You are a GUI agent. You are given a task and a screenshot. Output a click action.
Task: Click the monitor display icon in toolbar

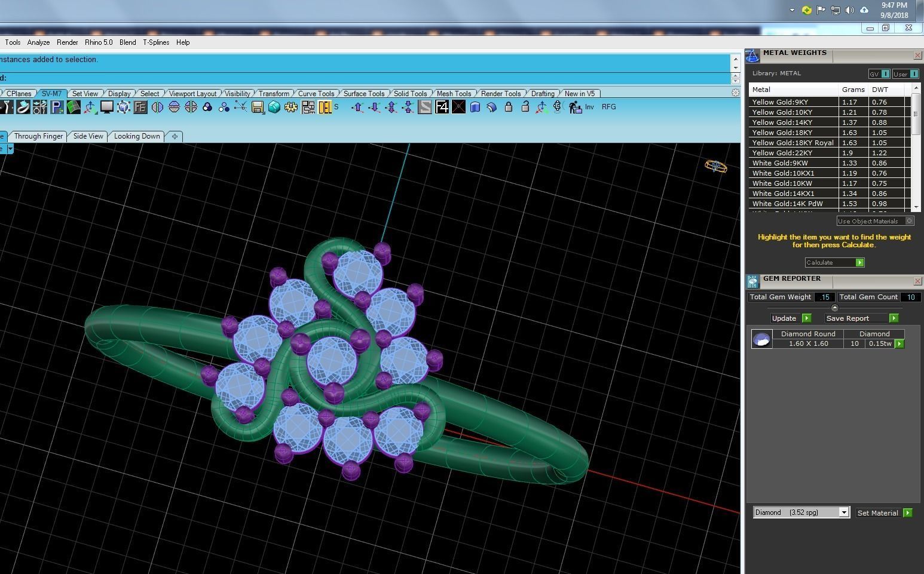pos(107,107)
